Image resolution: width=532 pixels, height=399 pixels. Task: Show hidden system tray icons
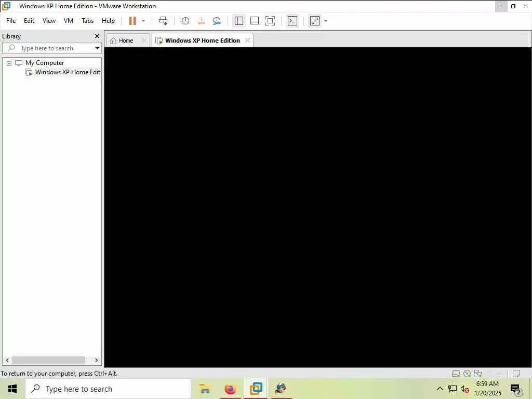click(x=440, y=389)
